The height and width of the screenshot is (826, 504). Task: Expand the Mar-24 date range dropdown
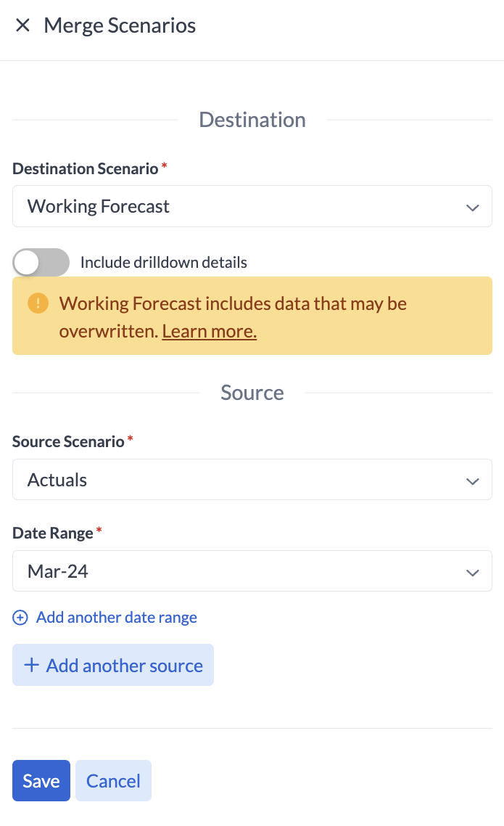click(239, 571)
